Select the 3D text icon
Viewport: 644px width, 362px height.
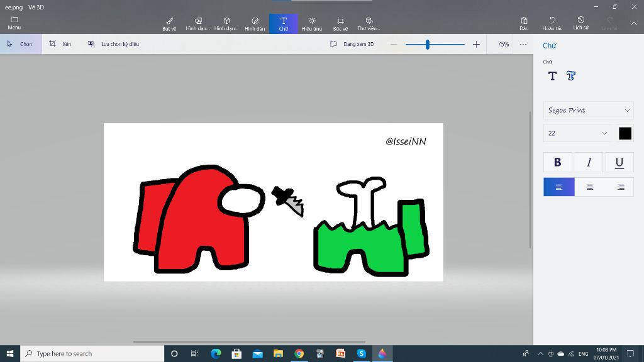[x=571, y=75]
